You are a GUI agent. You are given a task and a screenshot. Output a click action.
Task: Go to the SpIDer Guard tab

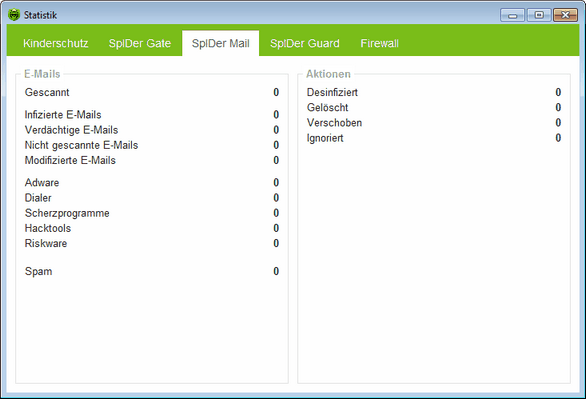point(305,43)
